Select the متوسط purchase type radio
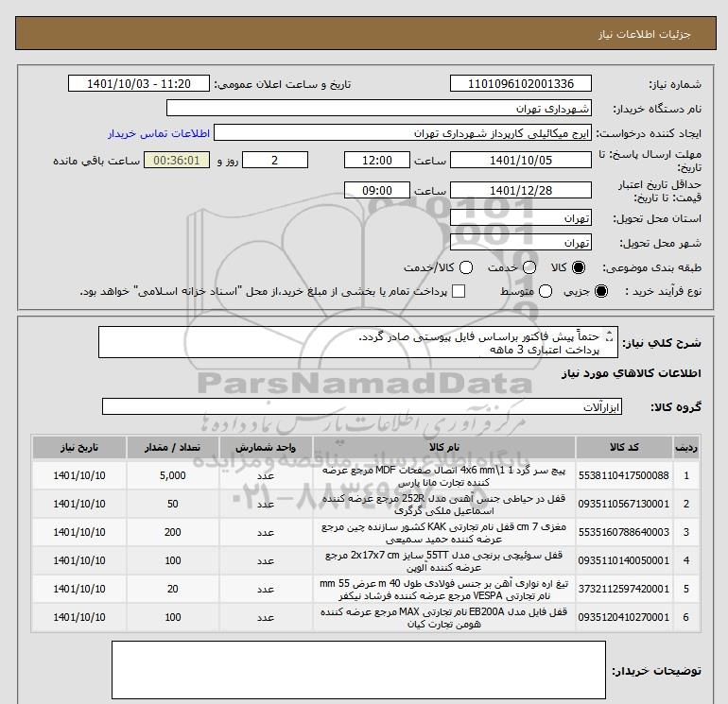Image resolution: width=728 pixels, height=704 pixels. coord(546,291)
